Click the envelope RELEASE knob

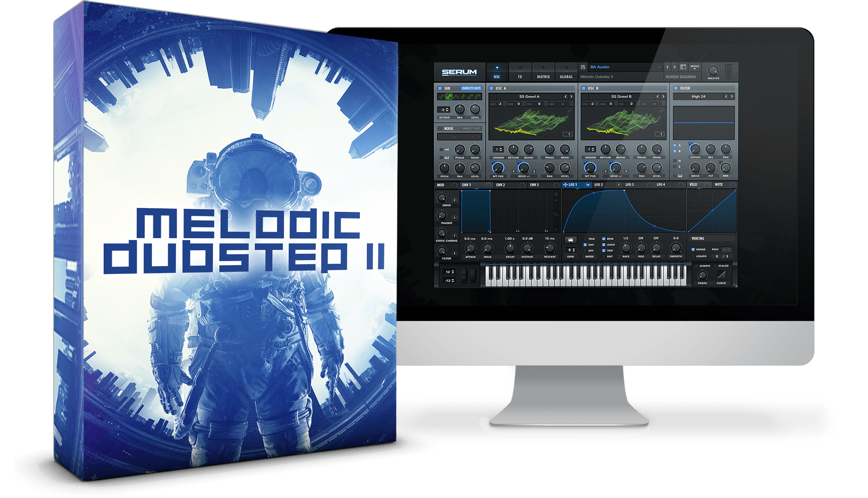click(550, 248)
